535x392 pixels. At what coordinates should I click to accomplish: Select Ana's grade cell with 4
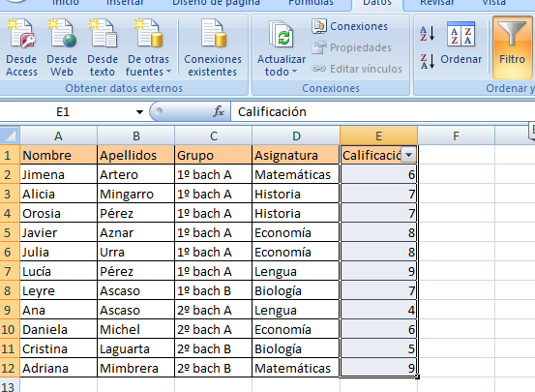[378, 310]
